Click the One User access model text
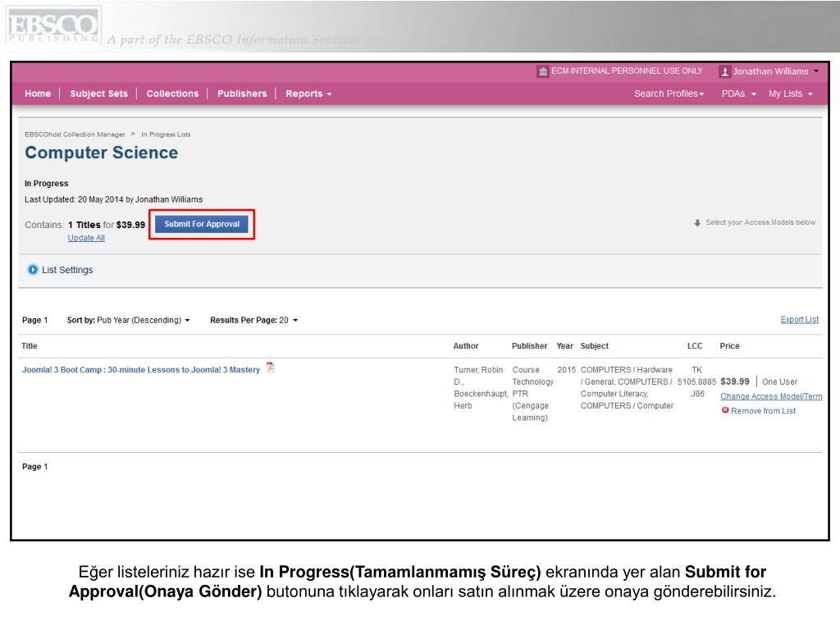This screenshot has height=630, width=840. [x=779, y=382]
